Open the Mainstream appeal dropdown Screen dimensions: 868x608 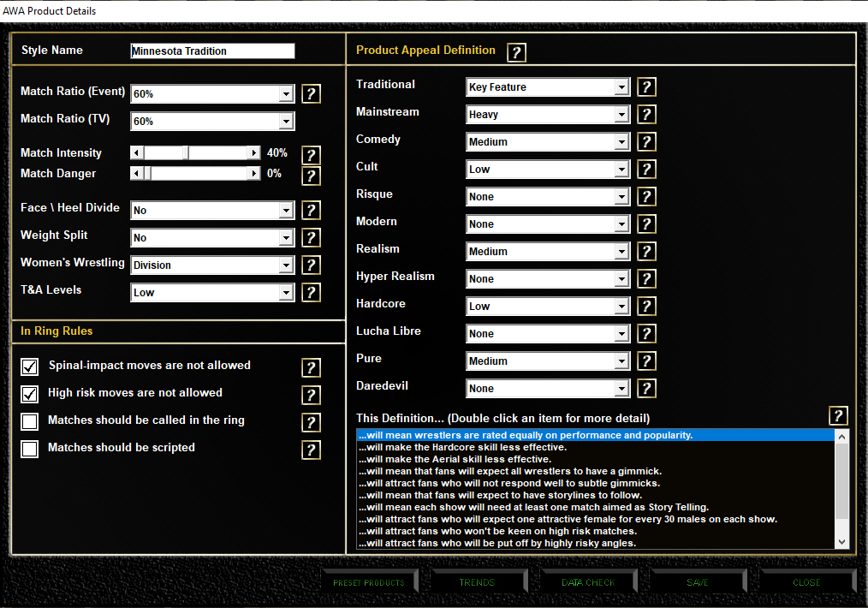pos(621,115)
